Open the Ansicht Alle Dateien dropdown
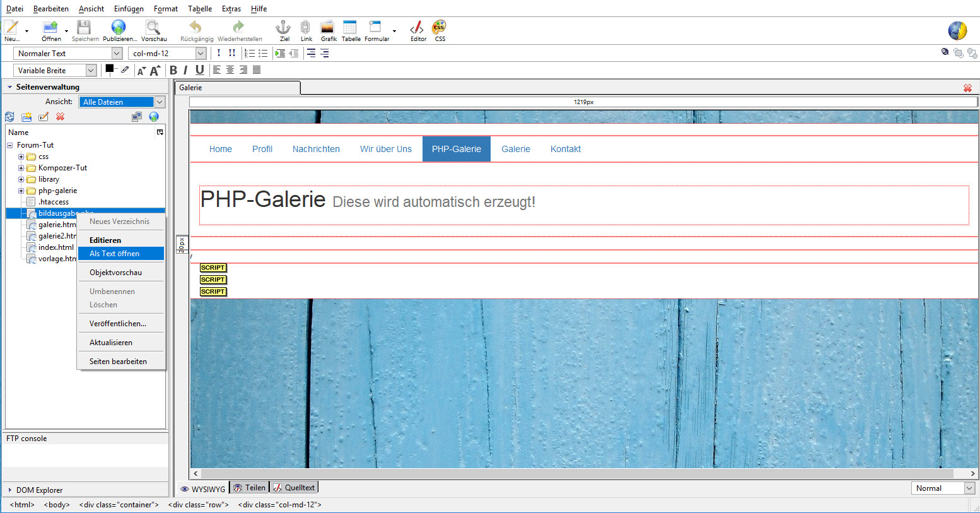Screen dimensions: 980x513 (122, 102)
